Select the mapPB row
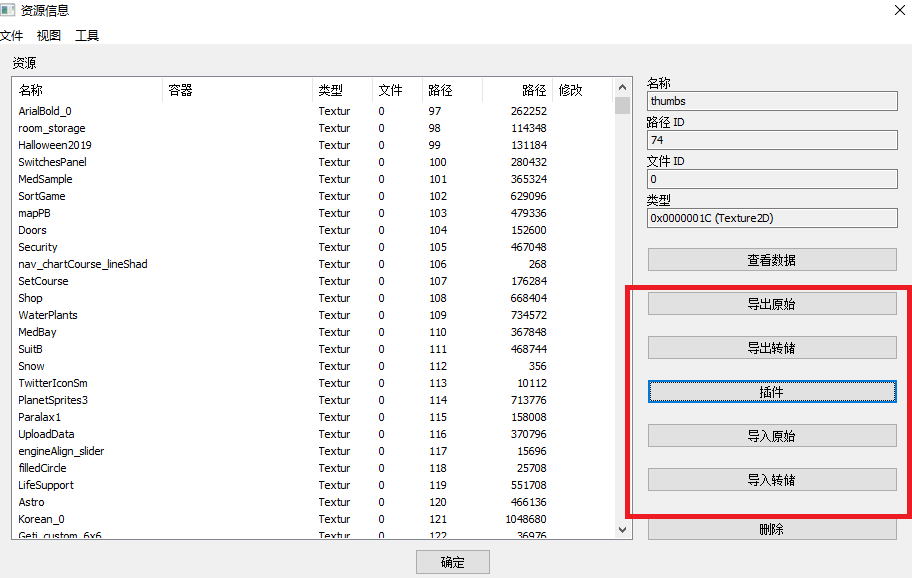Image resolution: width=912 pixels, height=578 pixels. coord(313,213)
